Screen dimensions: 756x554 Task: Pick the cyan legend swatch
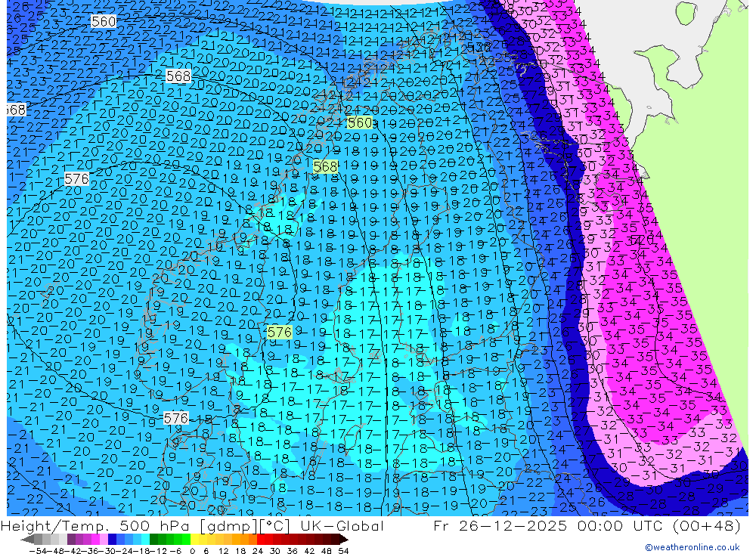(145, 539)
